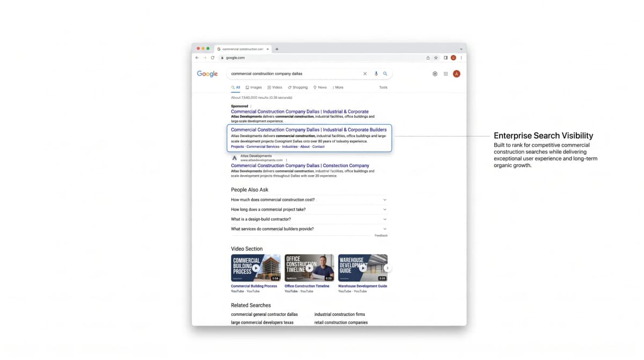Switch to the Shopping tab

tap(298, 87)
